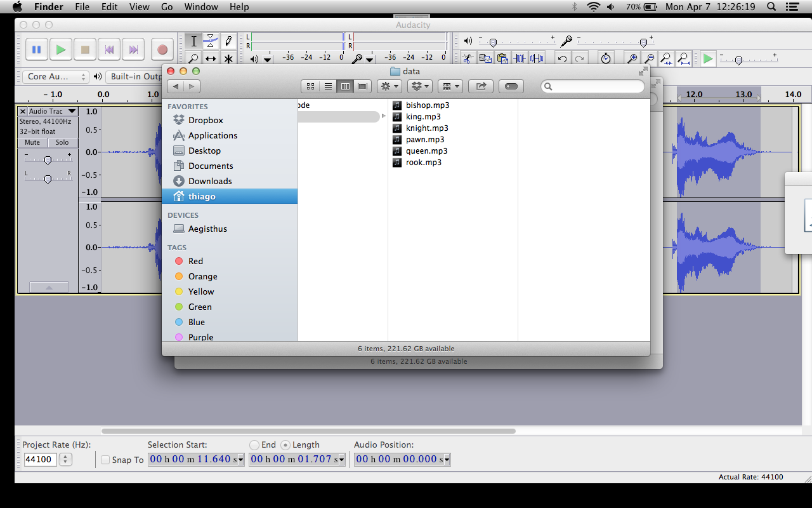This screenshot has width=812, height=508.
Task: Open the Help menu
Action: (239, 7)
